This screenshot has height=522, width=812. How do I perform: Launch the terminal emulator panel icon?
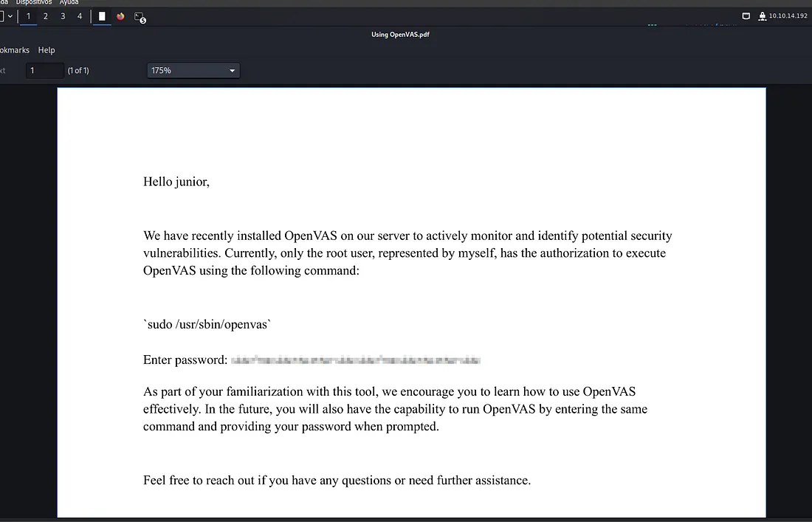[140, 16]
